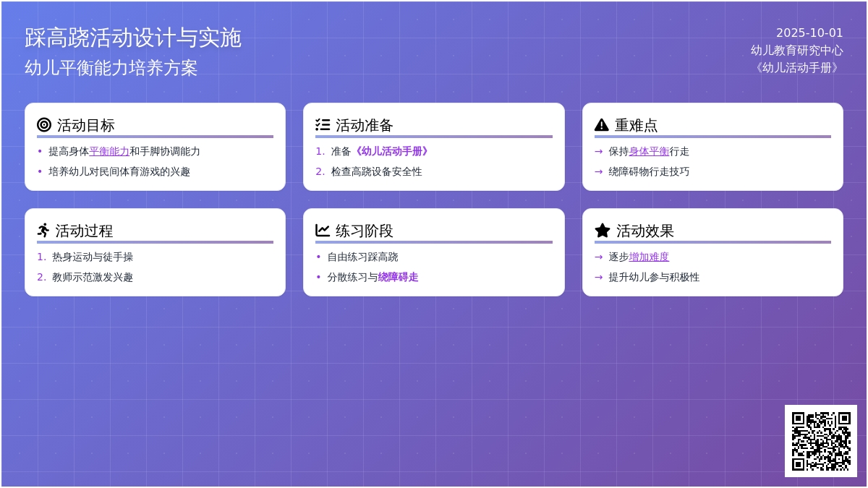Click the 幼儿教育研究中心 text in header
The width and height of the screenshot is (868, 488).
click(796, 51)
